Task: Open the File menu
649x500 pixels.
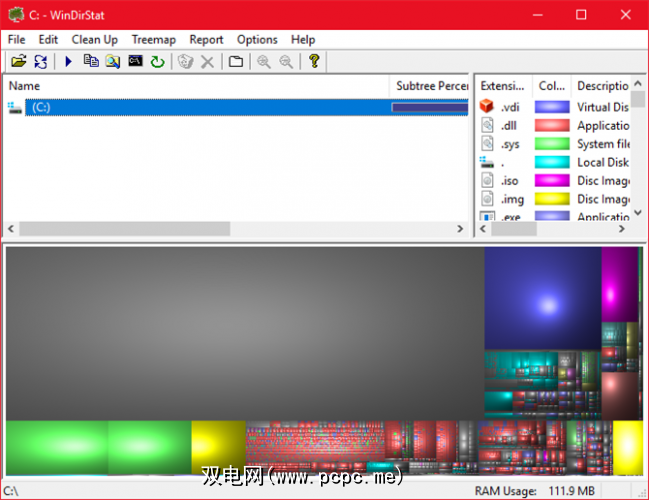Action: click(17, 40)
